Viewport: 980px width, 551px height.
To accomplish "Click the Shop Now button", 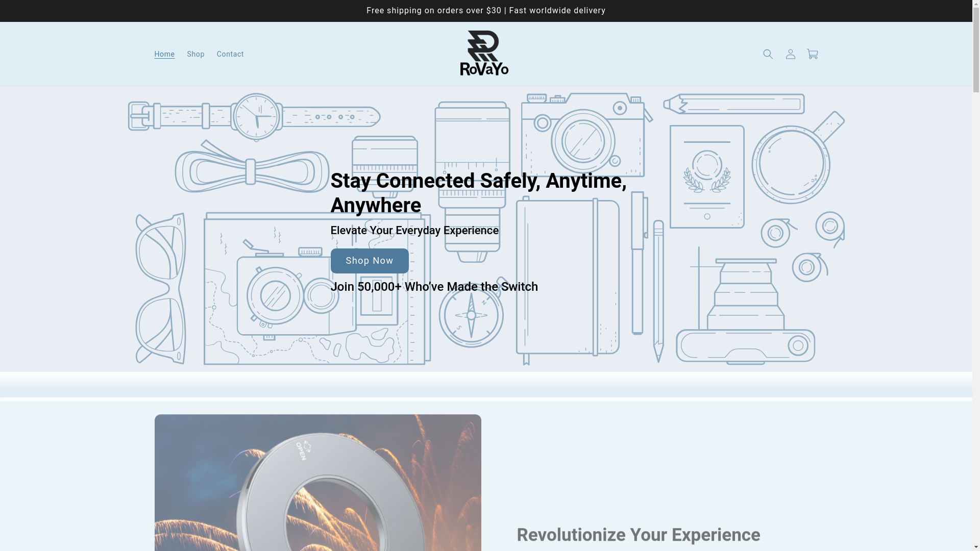I will pos(370,261).
